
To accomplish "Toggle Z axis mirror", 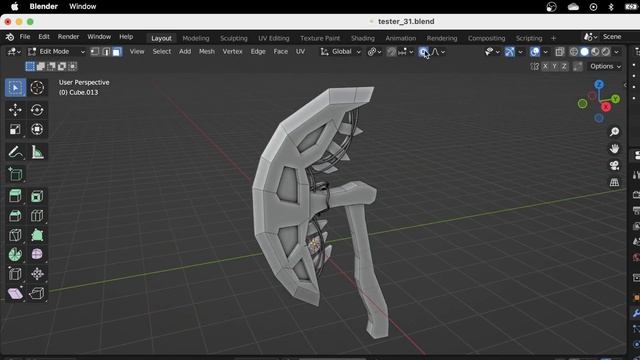I will [564, 66].
